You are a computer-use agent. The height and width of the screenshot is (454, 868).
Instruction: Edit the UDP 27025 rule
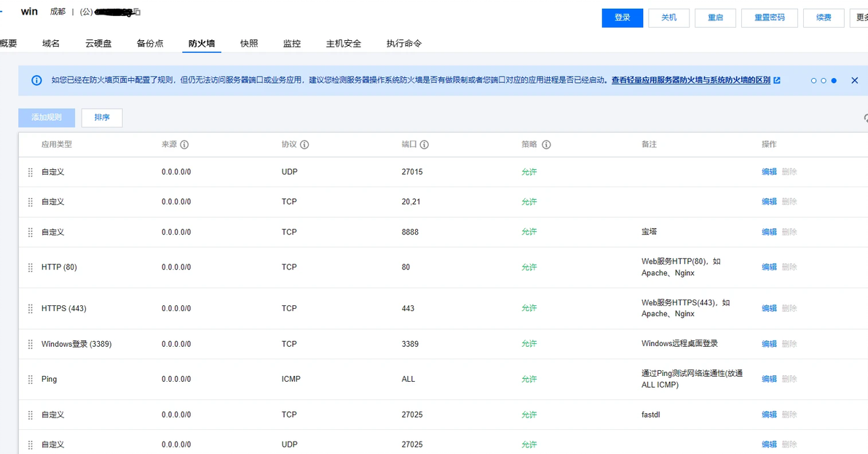pos(770,445)
